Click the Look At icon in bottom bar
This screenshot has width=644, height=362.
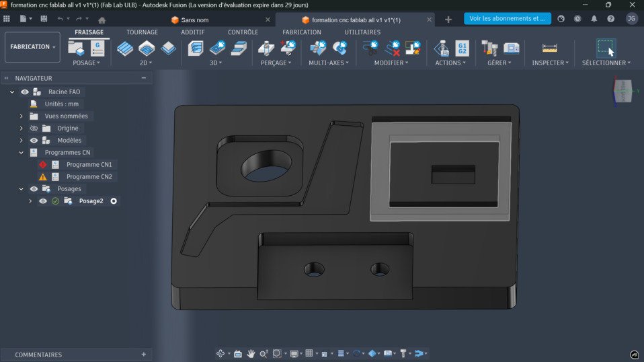click(238, 353)
